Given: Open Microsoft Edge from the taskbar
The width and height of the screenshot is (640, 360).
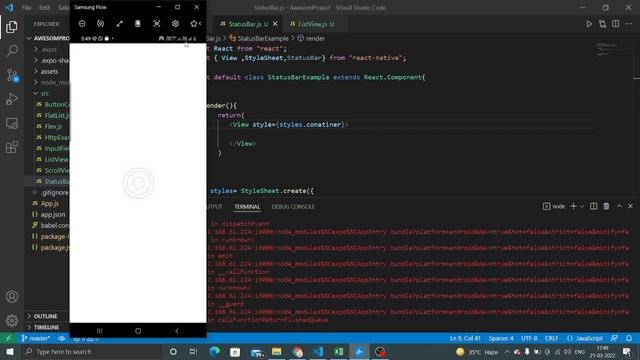Looking at the screenshot, I should (x=215, y=351).
